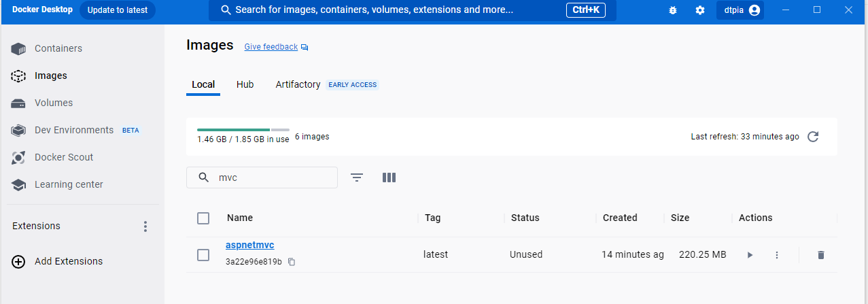Switch to the Hub tab
This screenshot has height=304, width=868.
(x=245, y=84)
